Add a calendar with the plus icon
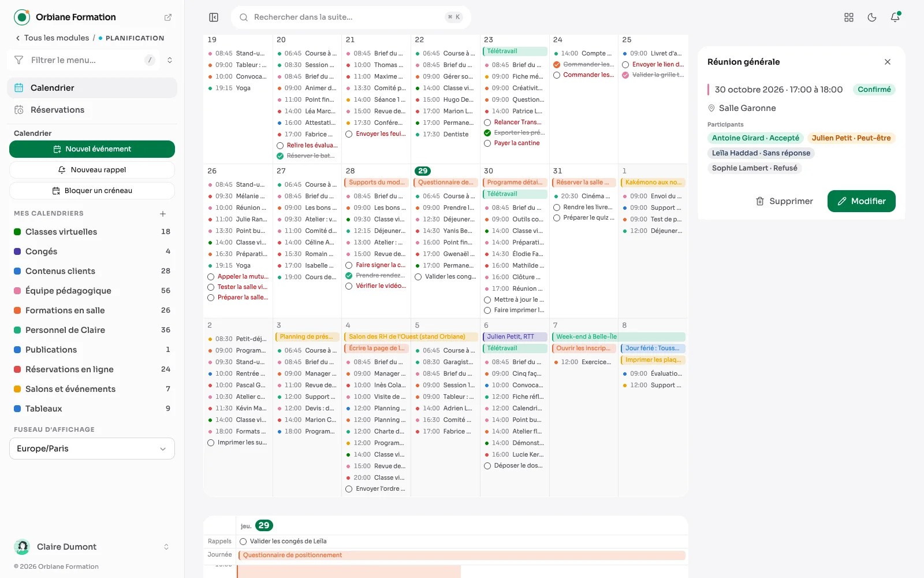 163,214
